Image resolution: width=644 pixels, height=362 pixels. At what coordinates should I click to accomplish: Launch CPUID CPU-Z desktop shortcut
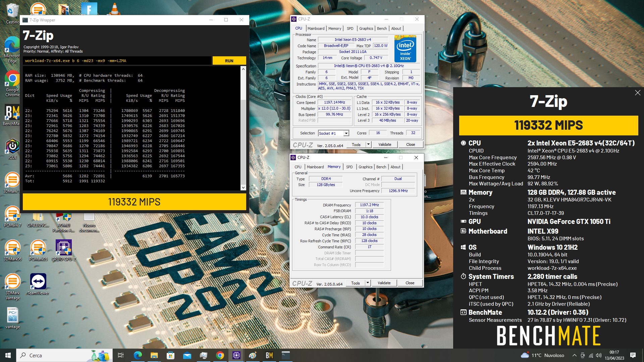pos(63,251)
